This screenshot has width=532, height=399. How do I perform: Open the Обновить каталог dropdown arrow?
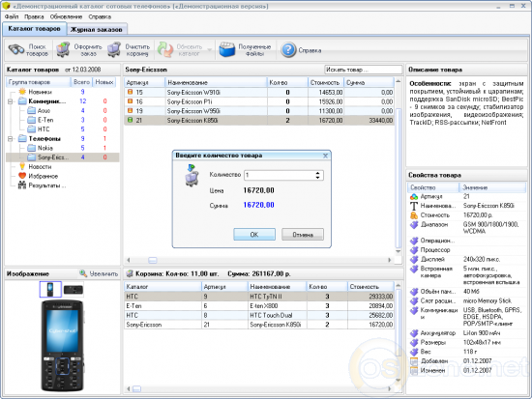coord(210,50)
